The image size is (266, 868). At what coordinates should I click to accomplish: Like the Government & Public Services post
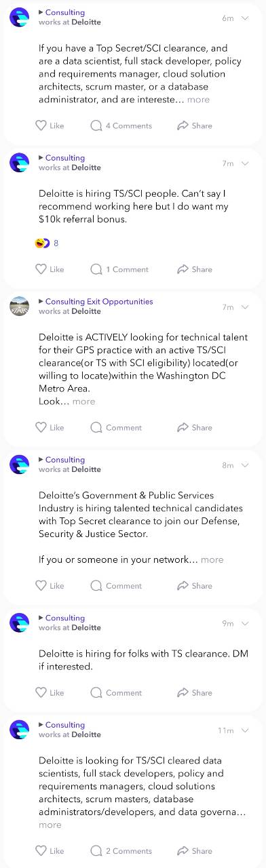pyautogui.click(x=49, y=585)
